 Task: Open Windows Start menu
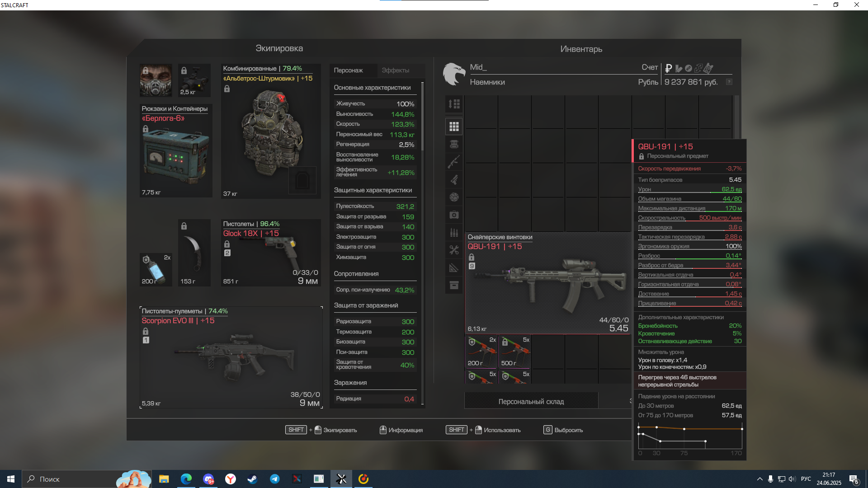coord(11,479)
